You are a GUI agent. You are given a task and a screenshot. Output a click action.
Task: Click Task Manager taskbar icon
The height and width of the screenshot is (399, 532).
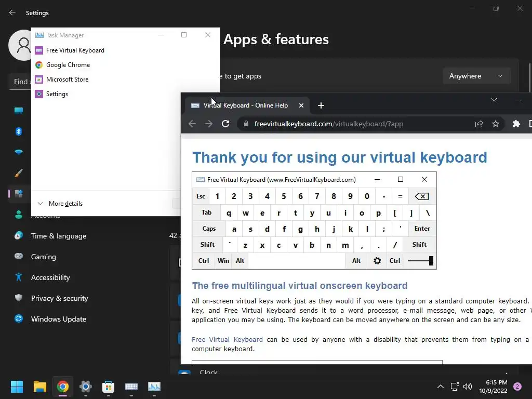[x=154, y=387]
